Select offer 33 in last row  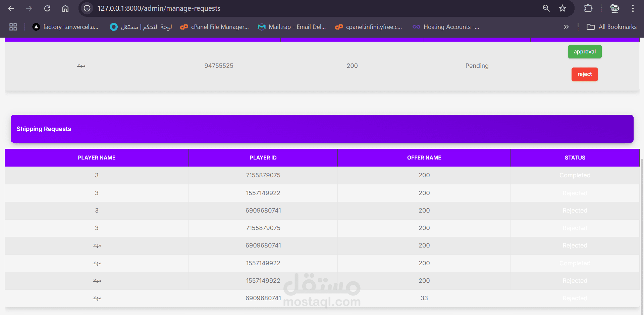point(424,298)
